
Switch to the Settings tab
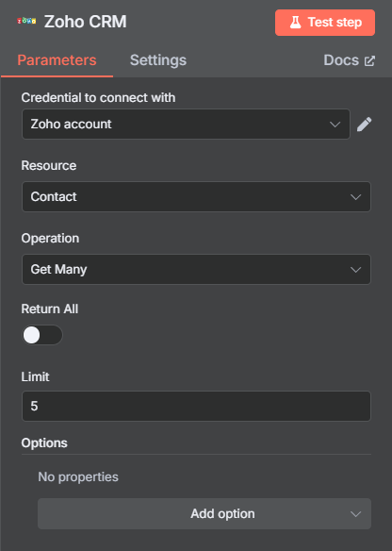(158, 60)
